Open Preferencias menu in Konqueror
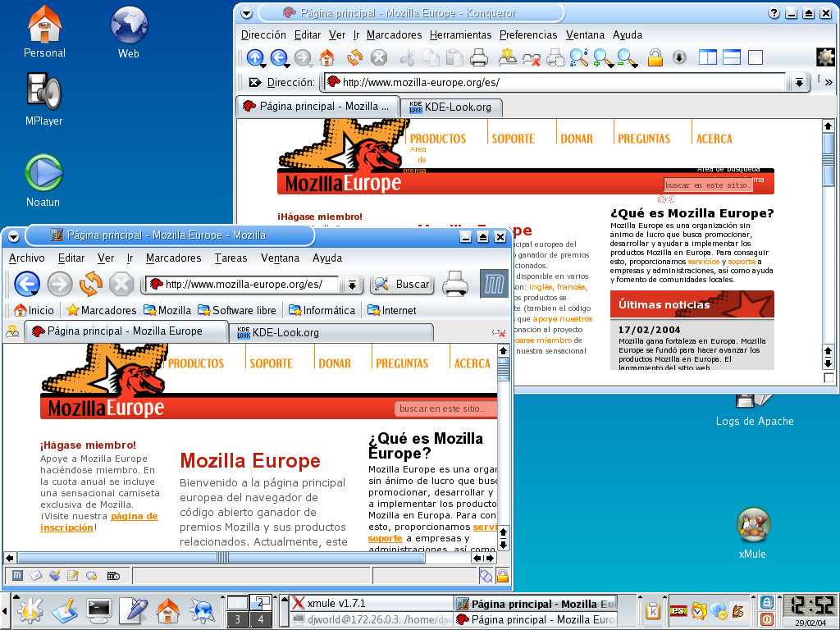The image size is (840, 630). [528, 34]
